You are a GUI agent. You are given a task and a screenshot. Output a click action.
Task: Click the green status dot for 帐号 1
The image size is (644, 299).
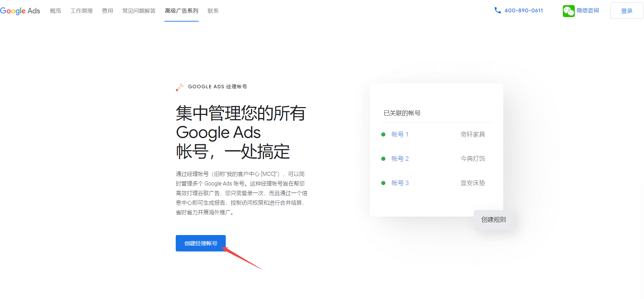[x=383, y=134]
